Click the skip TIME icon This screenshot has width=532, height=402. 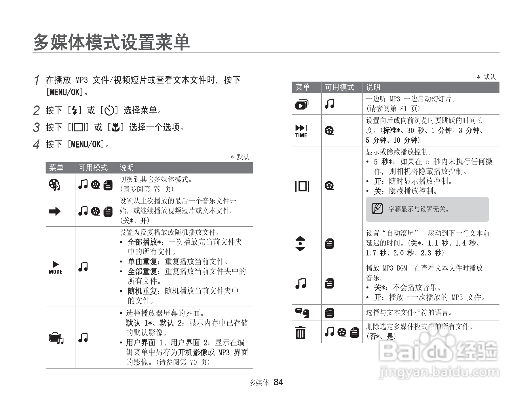click(x=301, y=131)
